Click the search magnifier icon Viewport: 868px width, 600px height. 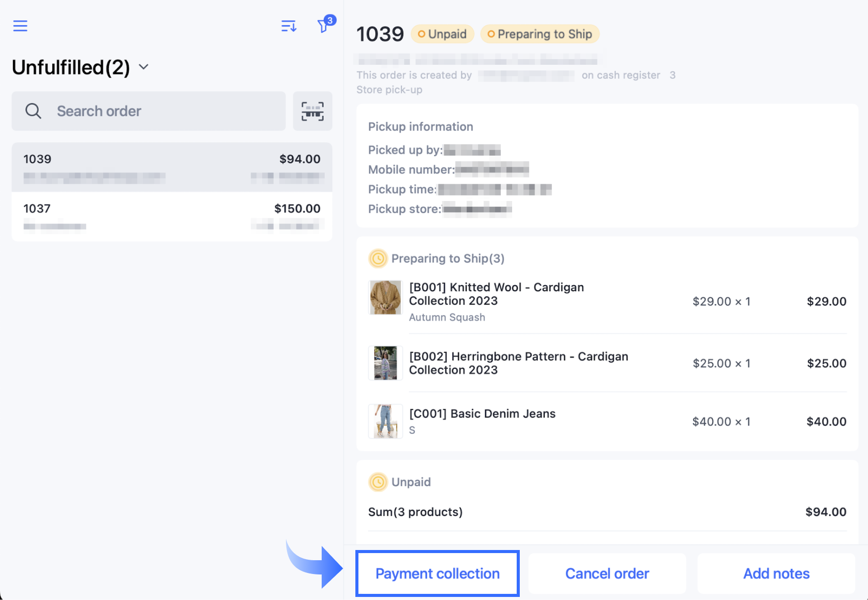pyautogui.click(x=33, y=111)
